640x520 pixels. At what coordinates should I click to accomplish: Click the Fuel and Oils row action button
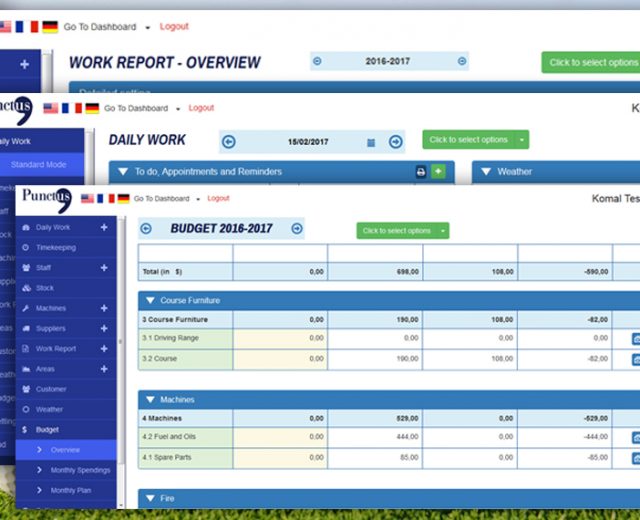coord(634,438)
